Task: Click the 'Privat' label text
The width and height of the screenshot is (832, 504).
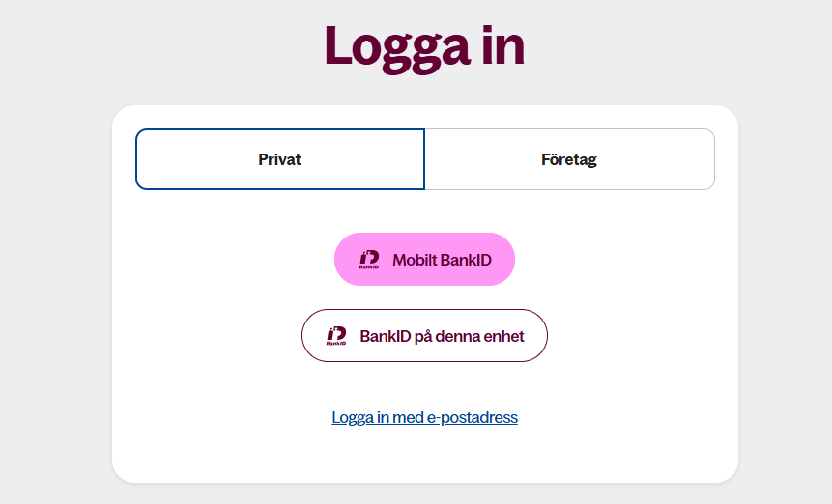Action: (280, 159)
